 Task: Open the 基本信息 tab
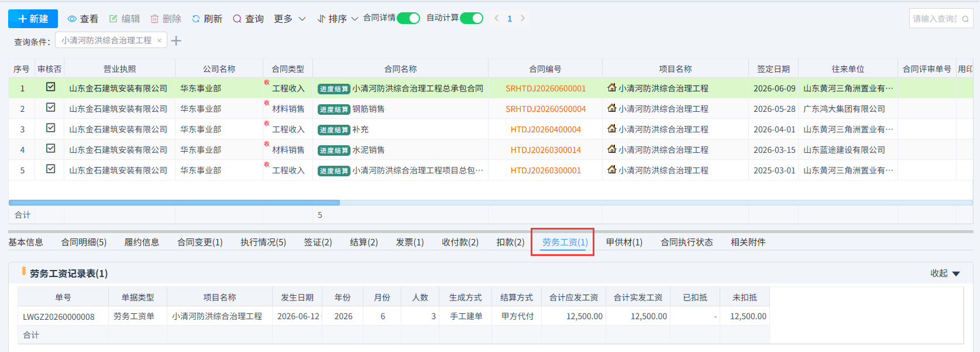point(26,242)
